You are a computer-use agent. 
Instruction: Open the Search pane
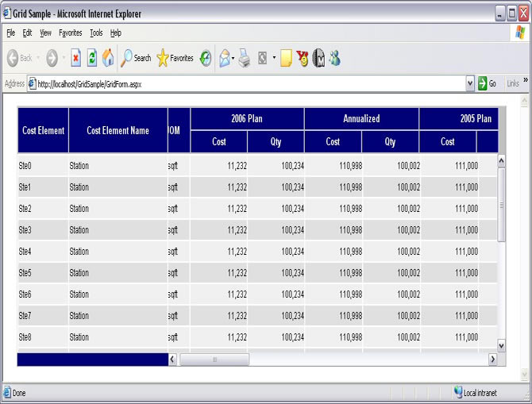(136, 58)
